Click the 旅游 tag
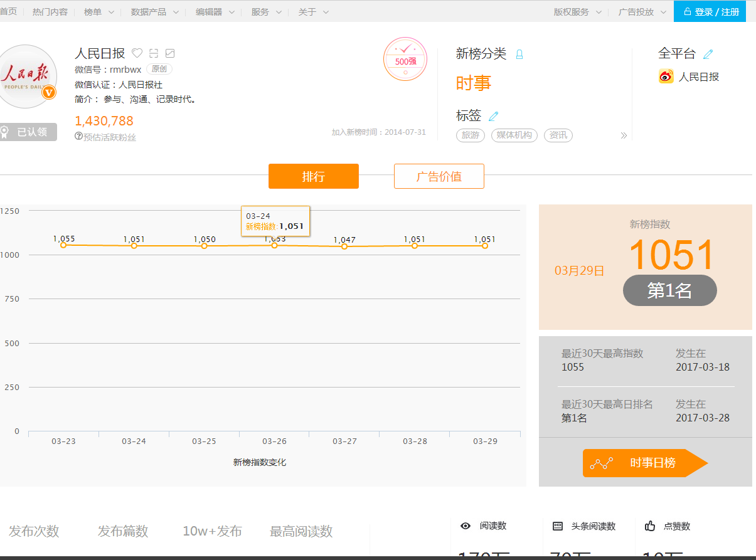The image size is (756, 560). click(x=471, y=135)
